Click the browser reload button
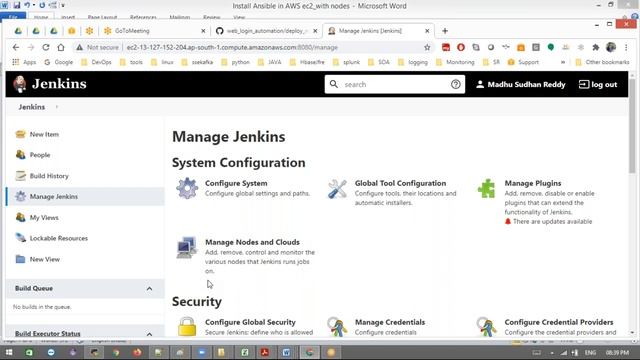 pyautogui.click(x=46, y=47)
